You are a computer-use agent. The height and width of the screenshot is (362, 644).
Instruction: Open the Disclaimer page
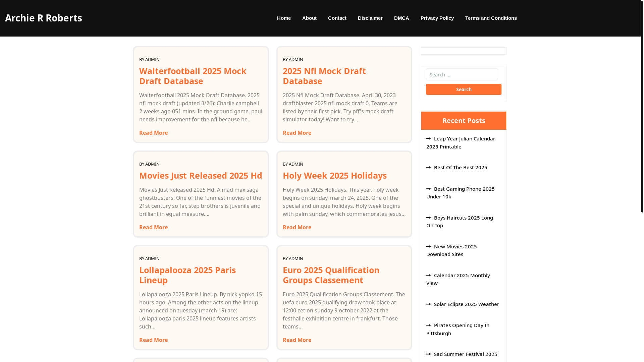(370, 18)
